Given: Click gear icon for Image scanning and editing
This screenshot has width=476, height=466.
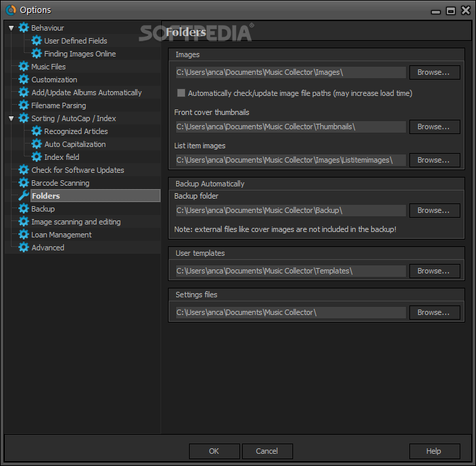Looking at the screenshot, I should [24, 222].
